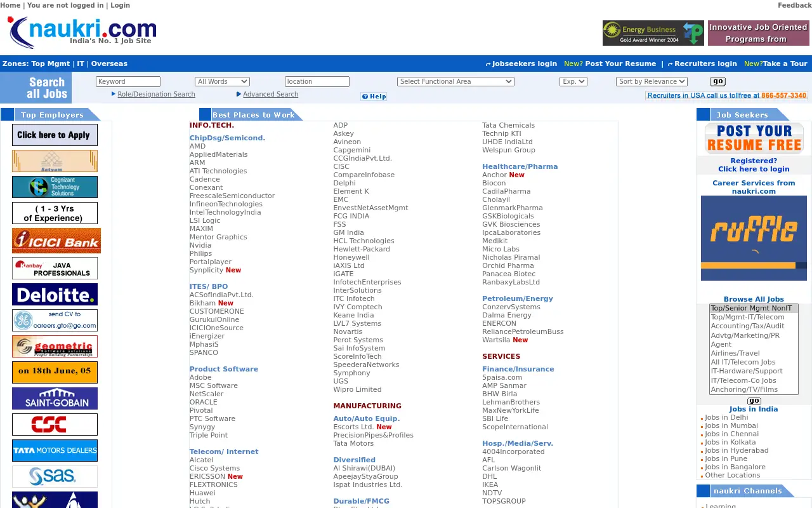The image size is (812, 508).
Task: Open the Innovative Job Oriented Programs banner
Action: [759, 33]
